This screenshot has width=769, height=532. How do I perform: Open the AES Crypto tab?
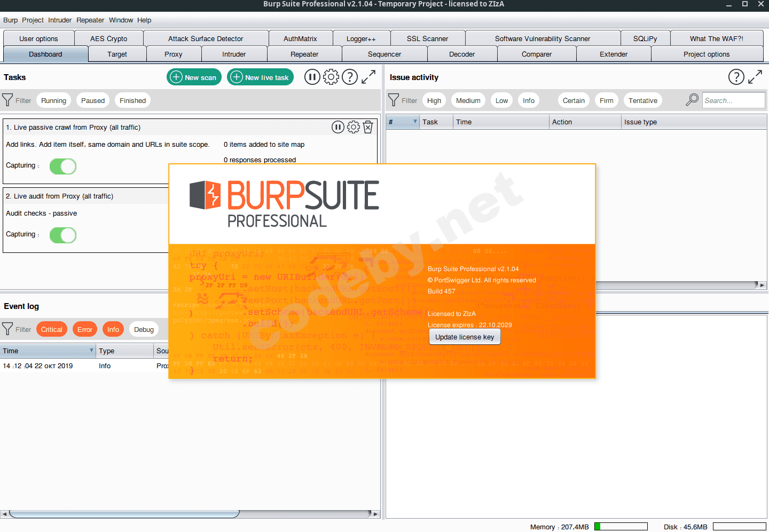[109, 38]
